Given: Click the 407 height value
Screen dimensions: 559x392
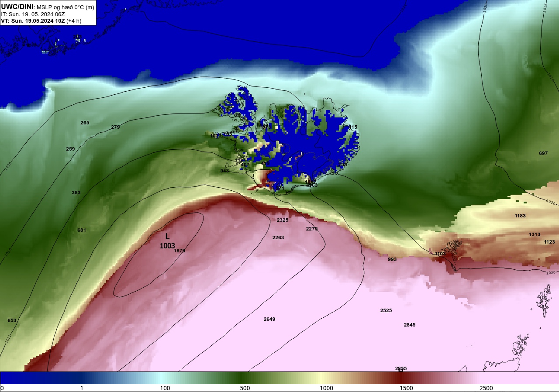Looking at the screenshot, I should click(245, 165).
